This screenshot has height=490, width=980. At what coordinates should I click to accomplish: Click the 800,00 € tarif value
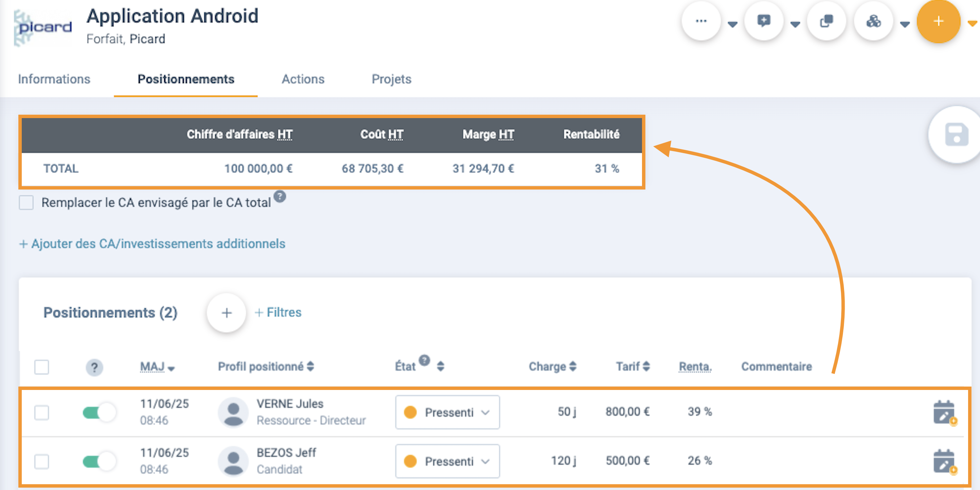pyautogui.click(x=628, y=412)
